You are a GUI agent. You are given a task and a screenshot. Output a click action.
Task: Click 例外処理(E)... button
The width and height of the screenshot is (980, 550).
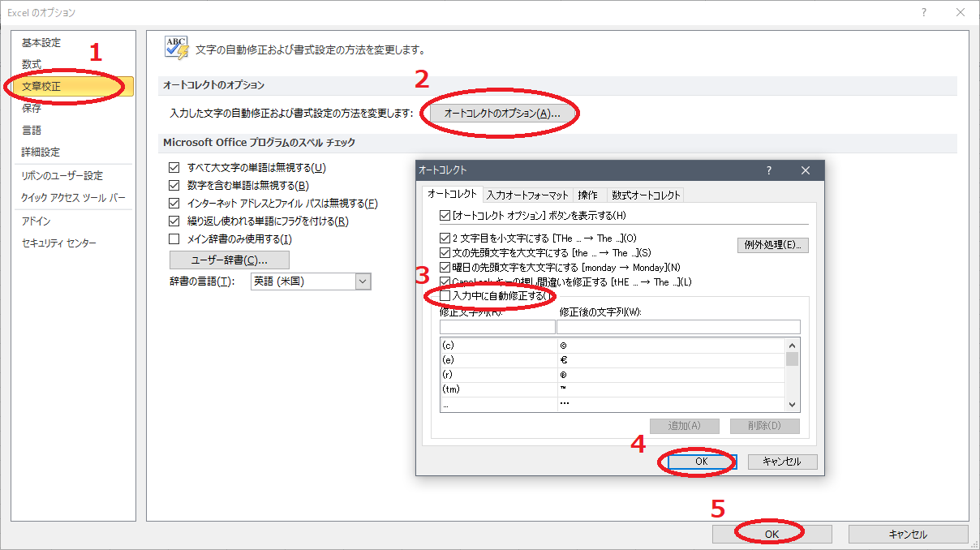[x=772, y=245]
